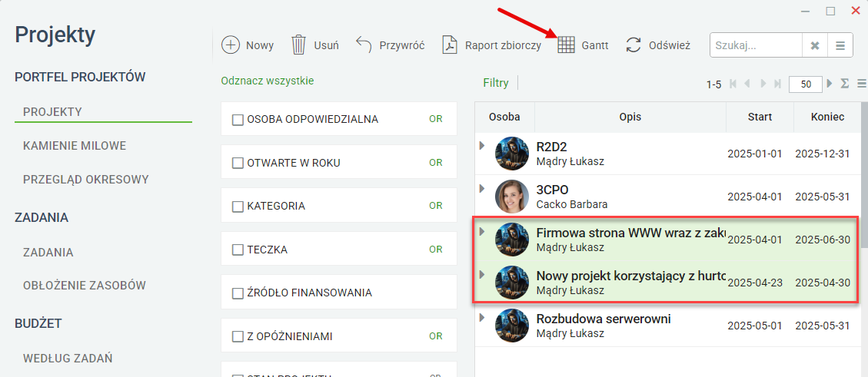The image size is (868, 377).
Task: Go to next page arrow
Action: click(x=763, y=84)
